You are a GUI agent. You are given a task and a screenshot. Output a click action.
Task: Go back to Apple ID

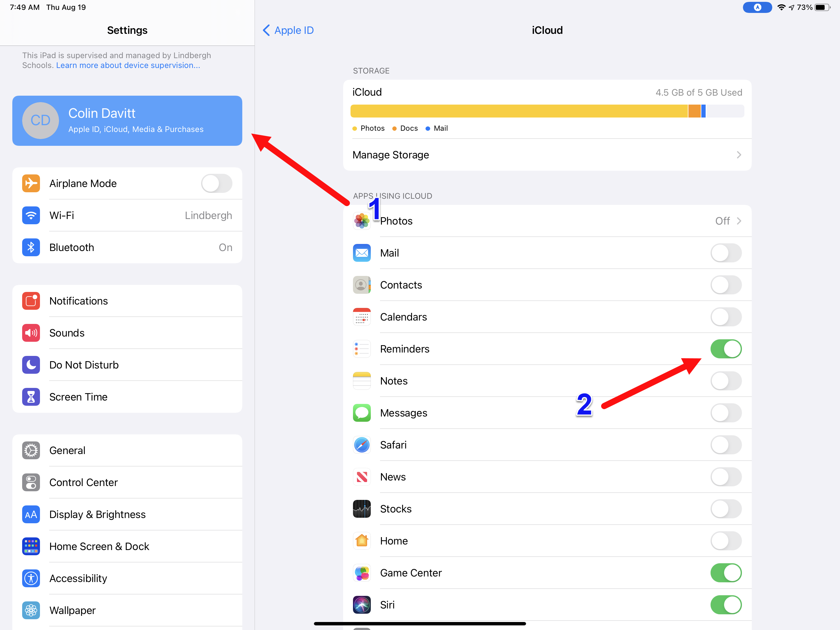coord(288,30)
